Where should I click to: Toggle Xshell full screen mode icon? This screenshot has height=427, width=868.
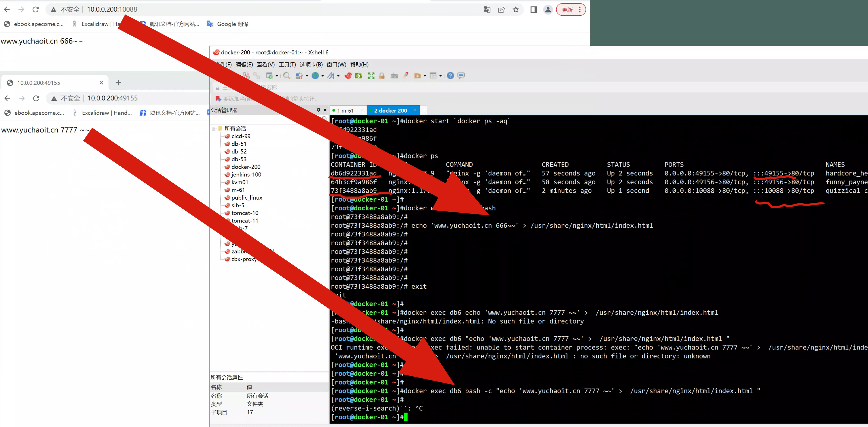pyautogui.click(x=371, y=75)
